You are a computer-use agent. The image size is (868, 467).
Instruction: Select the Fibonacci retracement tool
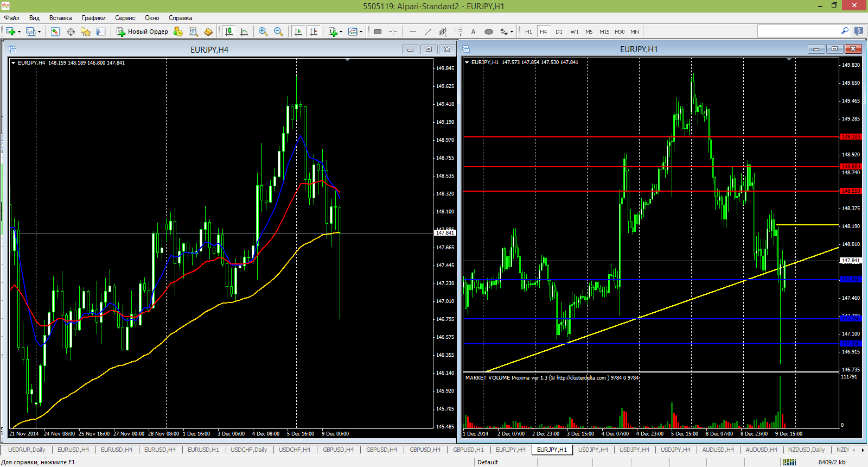click(x=458, y=31)
